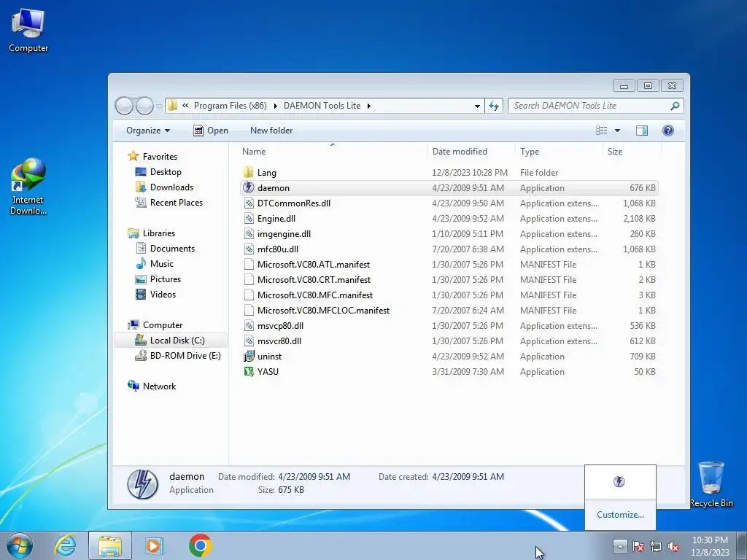Viewport: 747px width, 560px height.
Task: Toggle the preview pane icon
Action: click(642, 131)
